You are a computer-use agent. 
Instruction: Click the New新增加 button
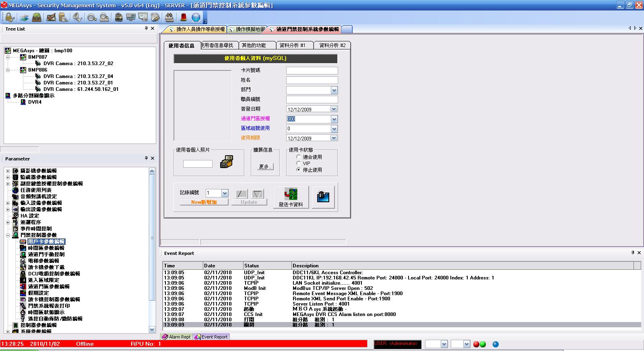click(204, 202)
